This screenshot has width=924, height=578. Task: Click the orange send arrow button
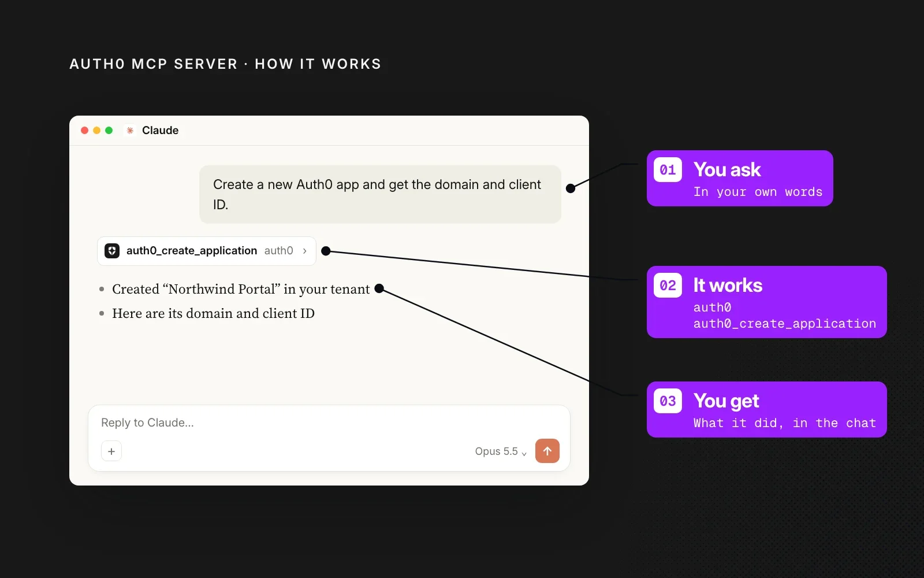(x=547, y=451)
